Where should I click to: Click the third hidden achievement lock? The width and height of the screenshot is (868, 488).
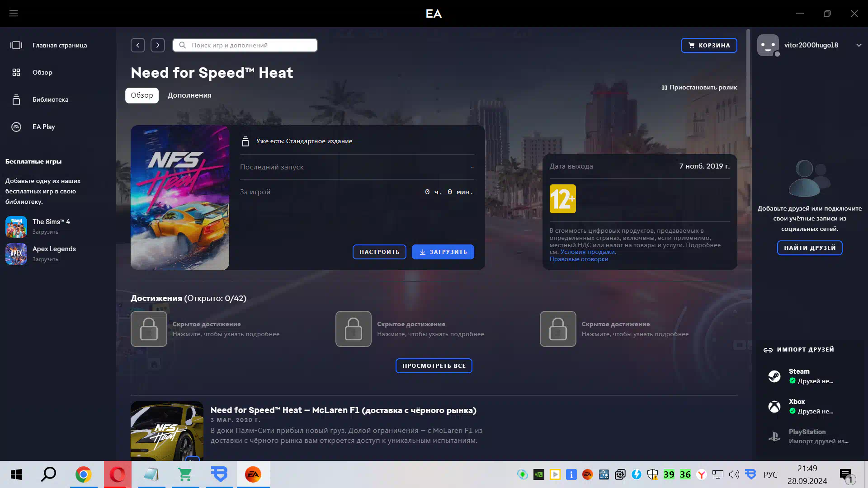(558, 329)
